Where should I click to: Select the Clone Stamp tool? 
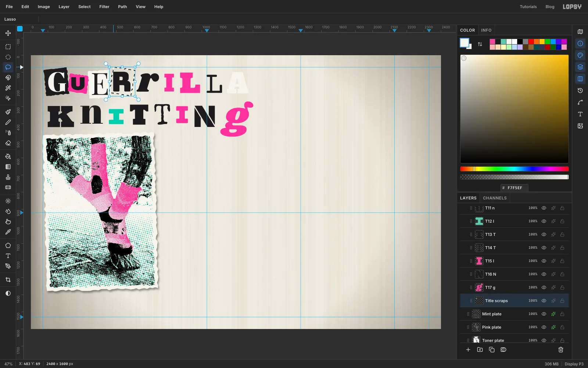(x=8, y=177)
